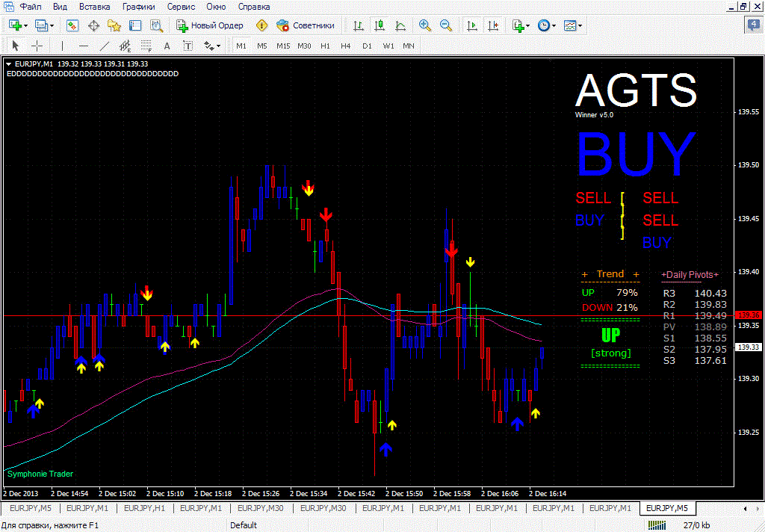Switch timeframe to MN
This screenshot has width=765, height=532.
[x=409, y=46]
